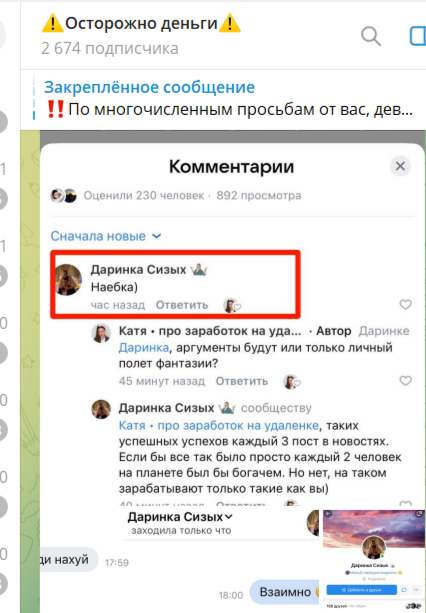Reply to the "Наебка)" comment via Ответить

(182, 305)
